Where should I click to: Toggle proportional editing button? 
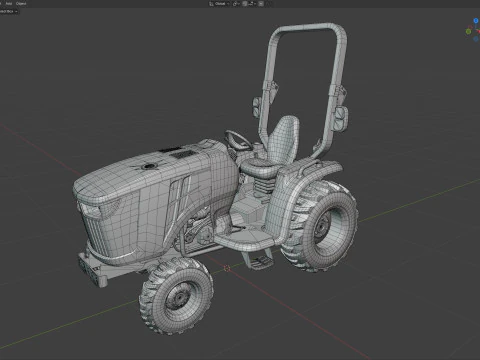coord(261,4)
